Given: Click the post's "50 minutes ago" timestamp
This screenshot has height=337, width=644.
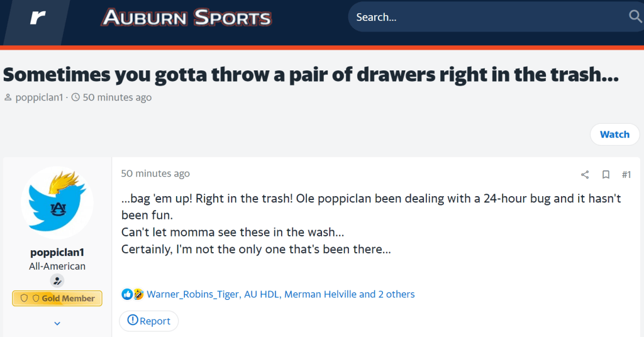Looking at the screenshot, I should [155, 174].
